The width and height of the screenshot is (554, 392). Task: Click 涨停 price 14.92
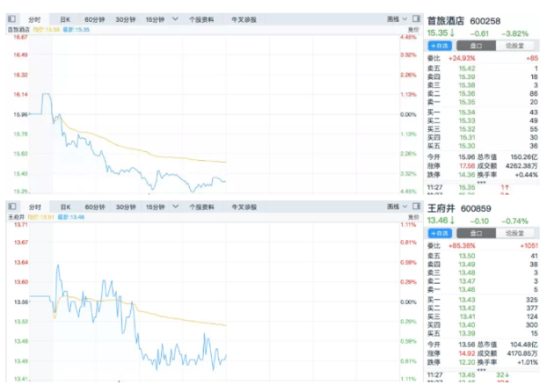click(x=467, y=353)
